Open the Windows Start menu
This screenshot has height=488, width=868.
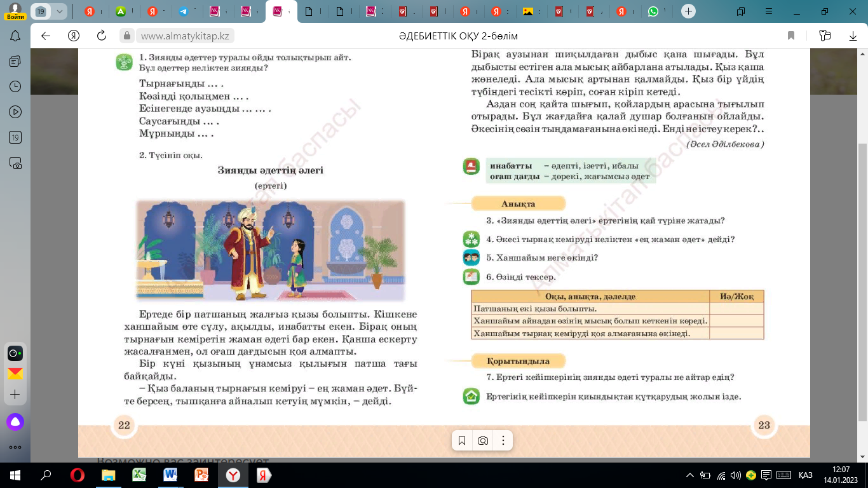(x=15, y=475)
